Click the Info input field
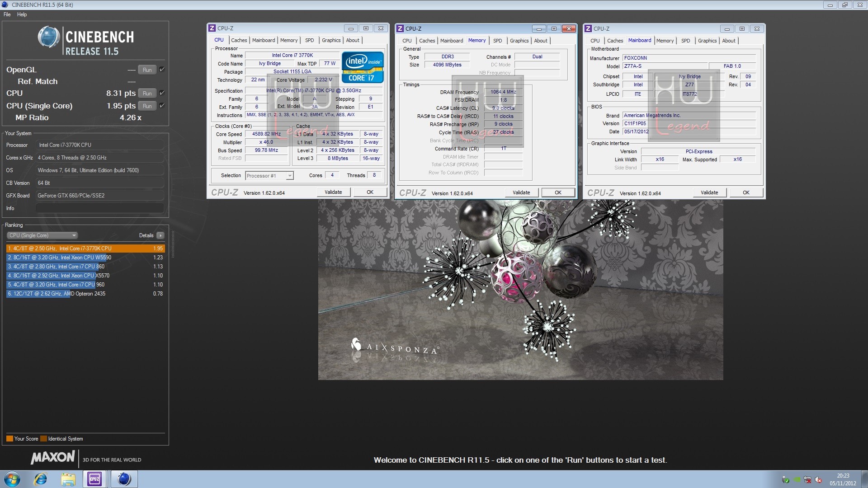This screenshot has width=868, height=488. pyautogui.click(x=99, y=208)
